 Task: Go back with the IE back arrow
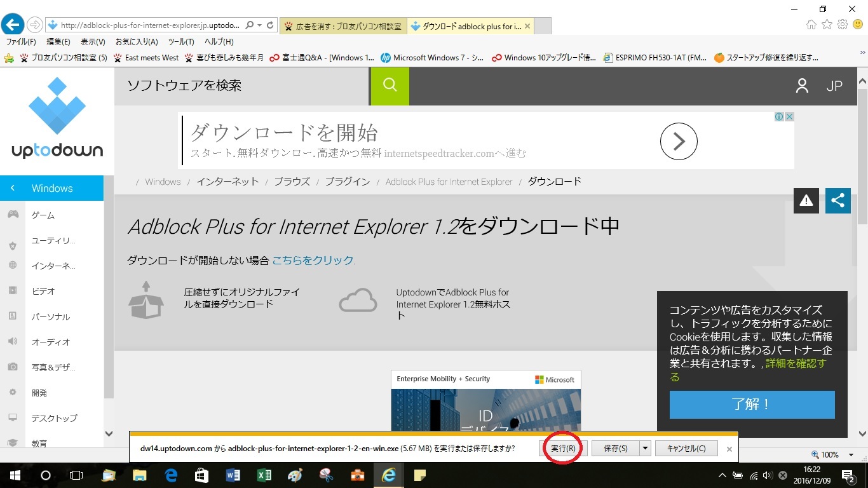13,25
